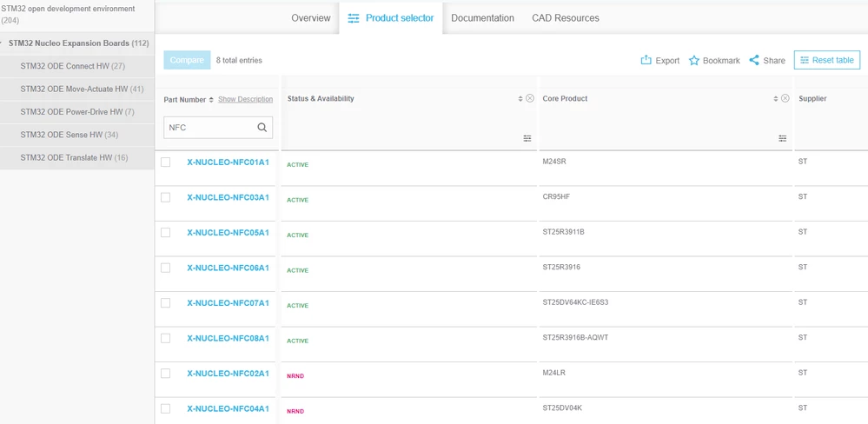Open the CAD Resources tab
The height and width of the screenshot is (424, 868).
click(566, 17)
